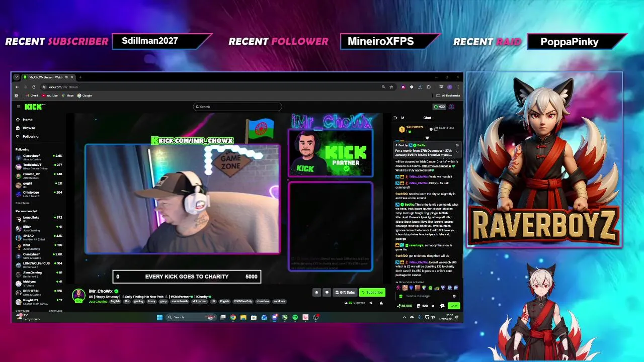Open Chrome three-dot menu
644x362 pixels.
pyautogui.click(x=458, y=87)
